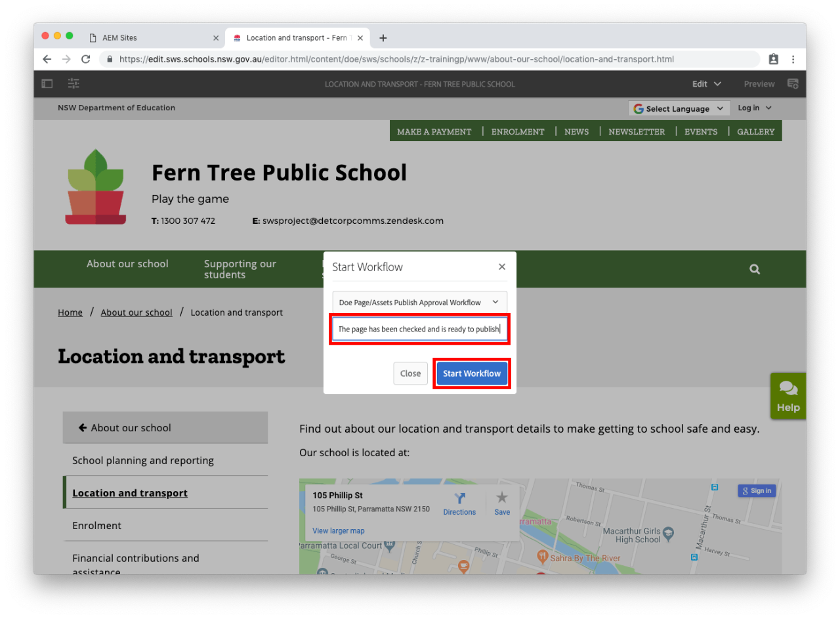Toggle the AEM side panel icon
Screen dimensions: 840x619
(47, 83)
